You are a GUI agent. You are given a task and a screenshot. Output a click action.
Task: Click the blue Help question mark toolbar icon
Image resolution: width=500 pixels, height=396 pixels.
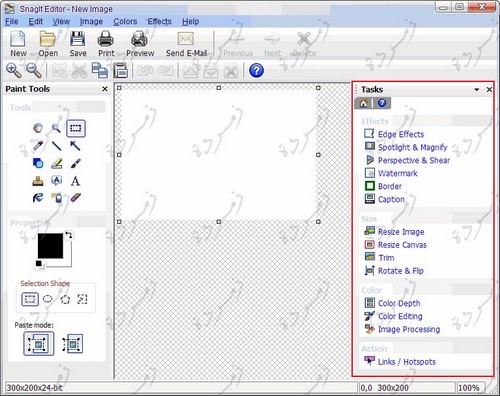(x=256, y=70)
